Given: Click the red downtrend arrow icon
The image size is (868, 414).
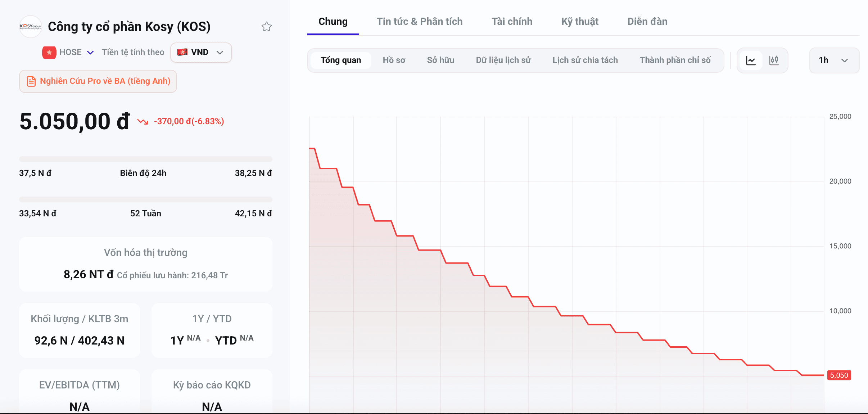Looking at the screenshot, I should pos(143,122).
